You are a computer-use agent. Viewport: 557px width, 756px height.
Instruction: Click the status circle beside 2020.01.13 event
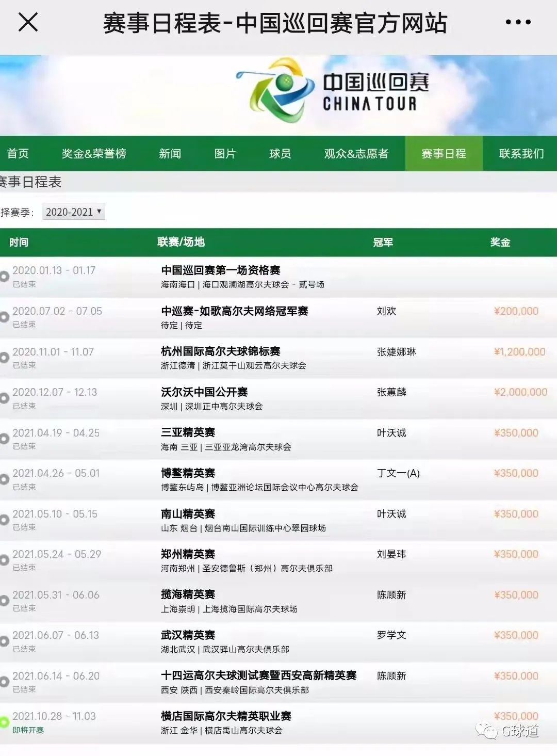4,277
